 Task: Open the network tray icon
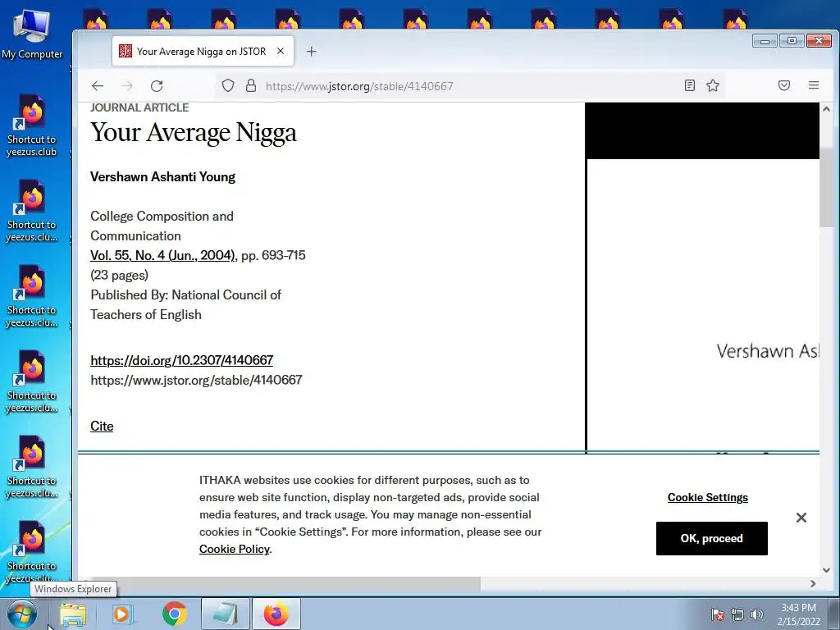(737, 614)
